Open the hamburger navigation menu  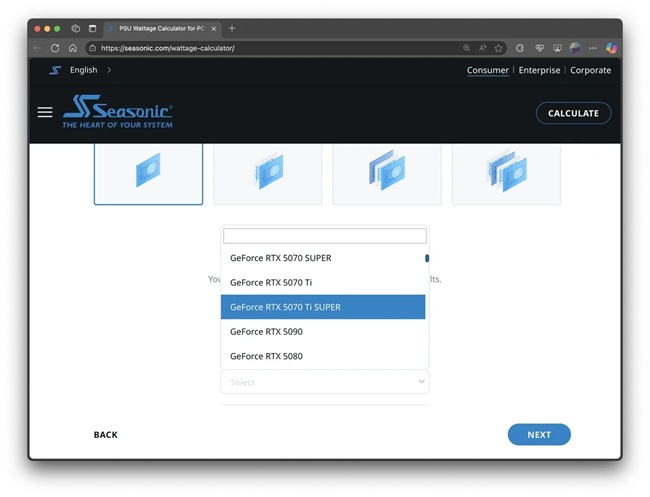[45, 112]
